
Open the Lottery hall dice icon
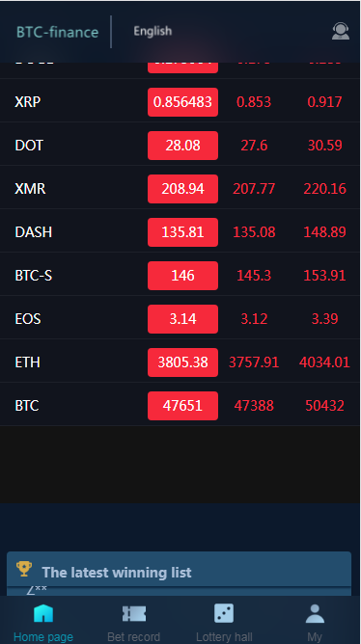click(x=224, y=613)
